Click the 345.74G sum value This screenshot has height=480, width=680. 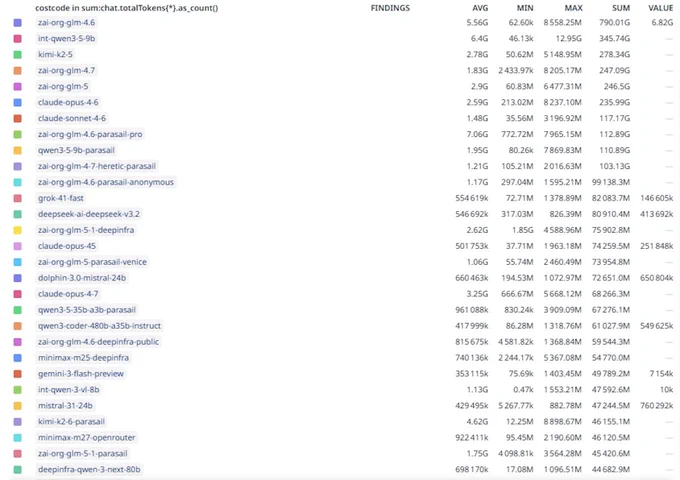(x=615, y=39)
